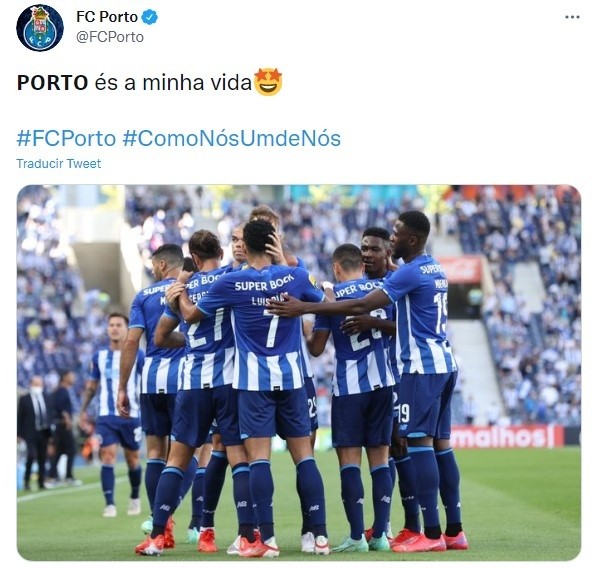Click the red 'malhos' pitchside ad board

tap(505, 436)
